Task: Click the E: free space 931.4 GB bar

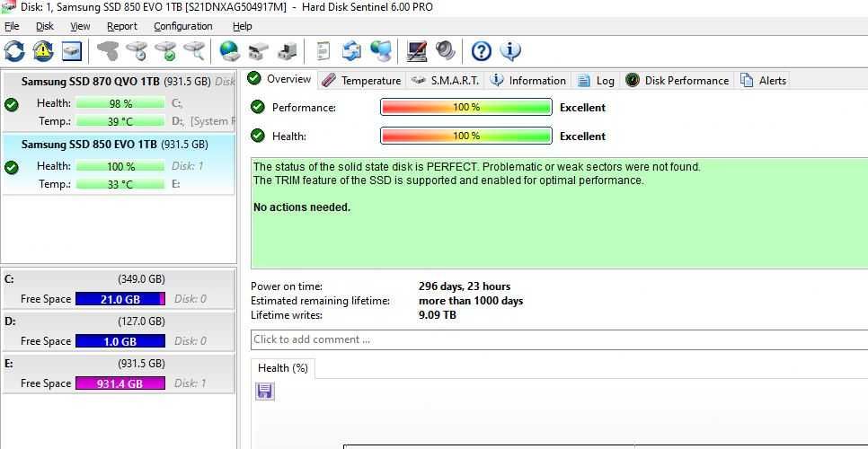Action: pos(120,383)
